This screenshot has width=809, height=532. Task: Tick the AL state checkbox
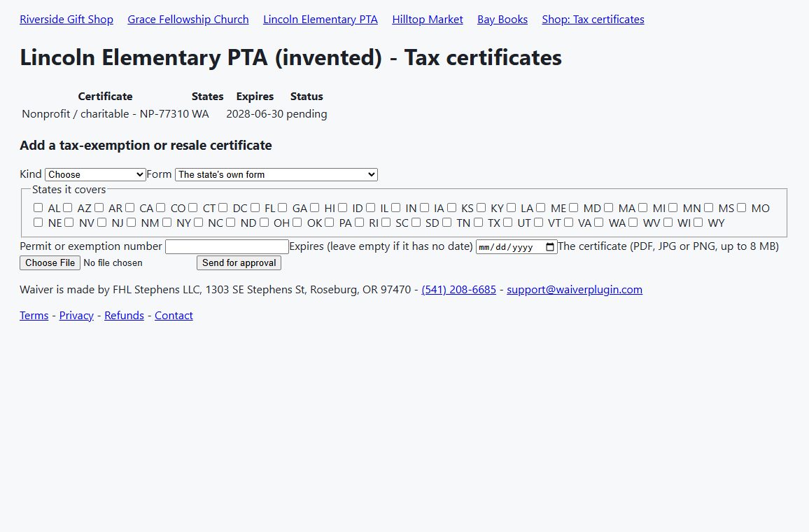click(x=38, y=207)
